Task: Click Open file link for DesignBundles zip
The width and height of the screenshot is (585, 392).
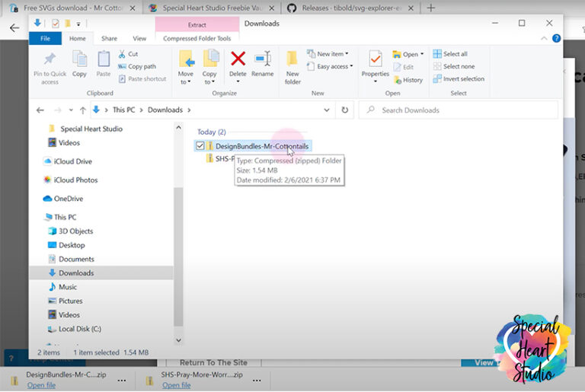Action: tap(41, 385)
